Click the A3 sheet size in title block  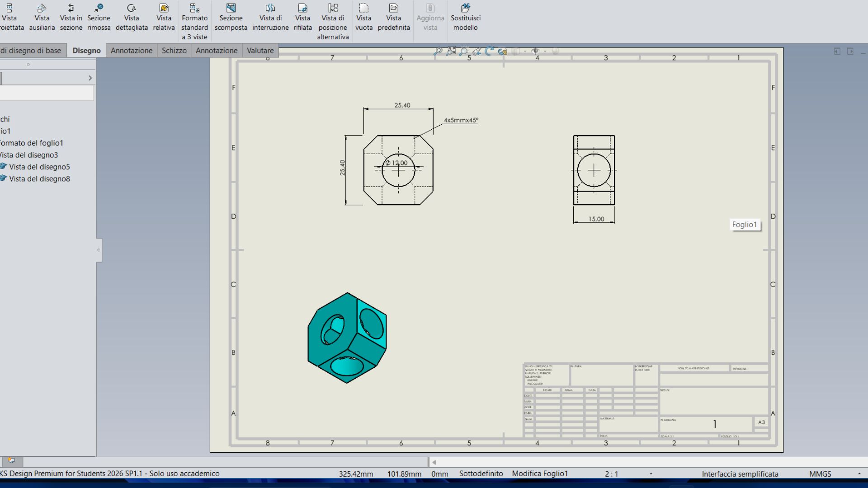761,422
